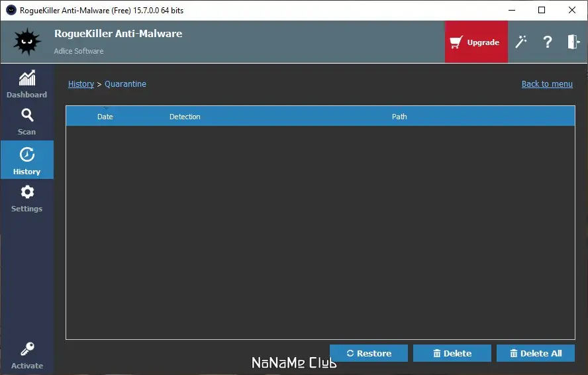Open the magic wand tools icon
The width and height of the screenshot is (588, 375).
tap(521, 42)
